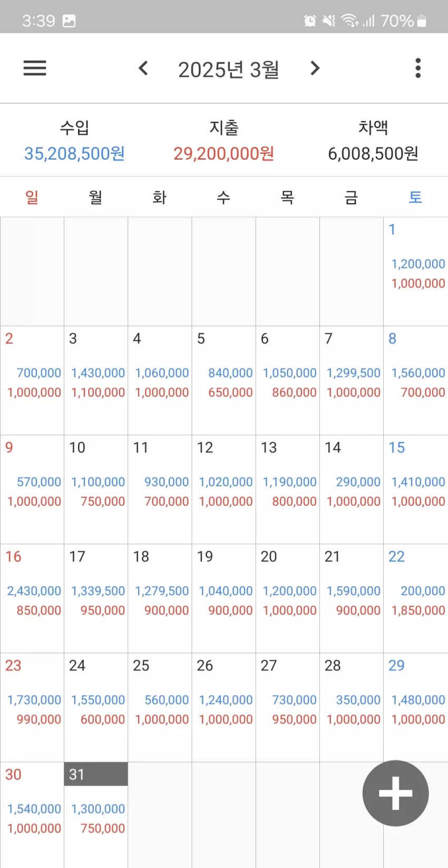
Task: Tap the 일 Sunday column header
Action: point(32,197)
